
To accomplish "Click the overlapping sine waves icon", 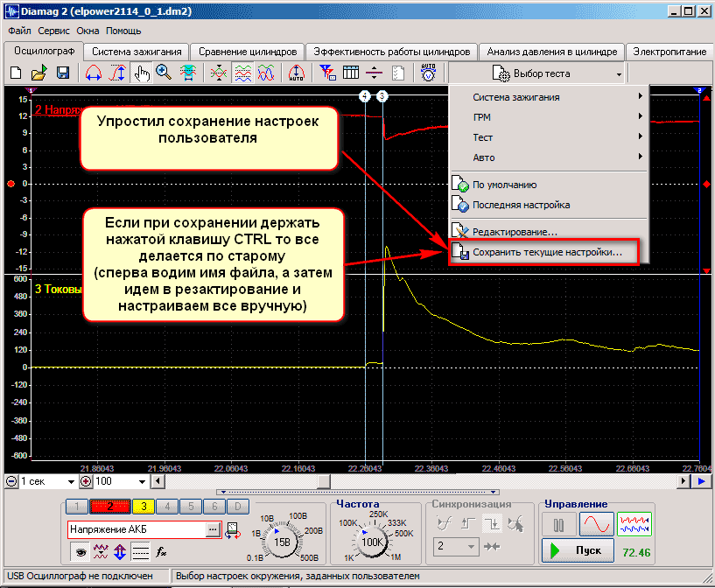I will point(266,73).
